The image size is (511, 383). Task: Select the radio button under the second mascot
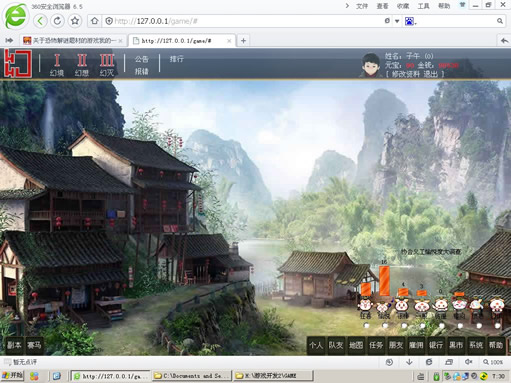point(385,325)
